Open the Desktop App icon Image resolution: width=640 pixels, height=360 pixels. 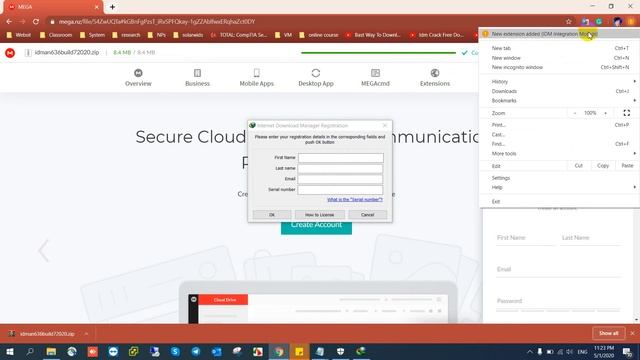click(316, 73)
